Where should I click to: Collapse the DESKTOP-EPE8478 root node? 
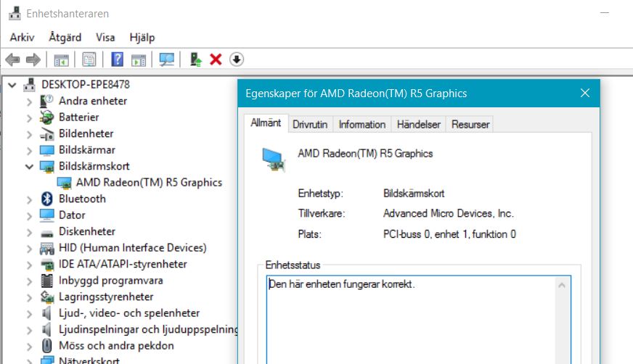click(12, 85)
